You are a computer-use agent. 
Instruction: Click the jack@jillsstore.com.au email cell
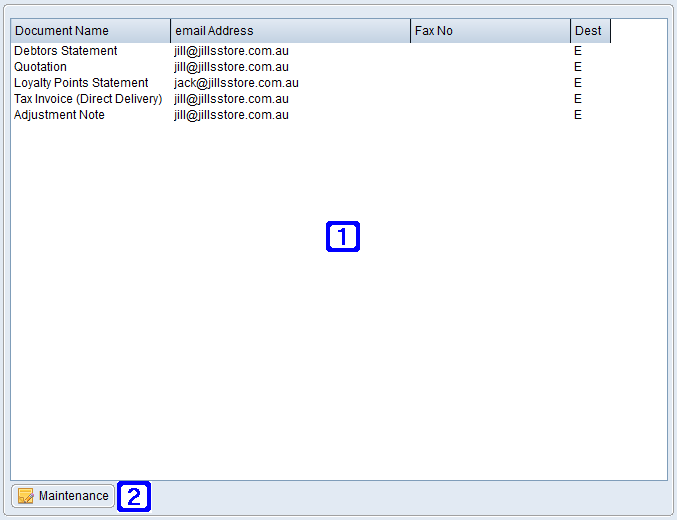tap(236, 83)
